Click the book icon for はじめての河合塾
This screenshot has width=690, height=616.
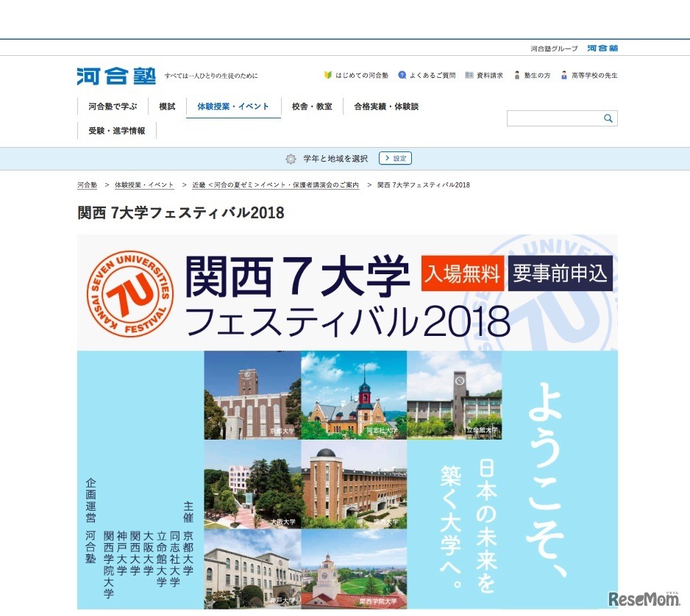327,75
